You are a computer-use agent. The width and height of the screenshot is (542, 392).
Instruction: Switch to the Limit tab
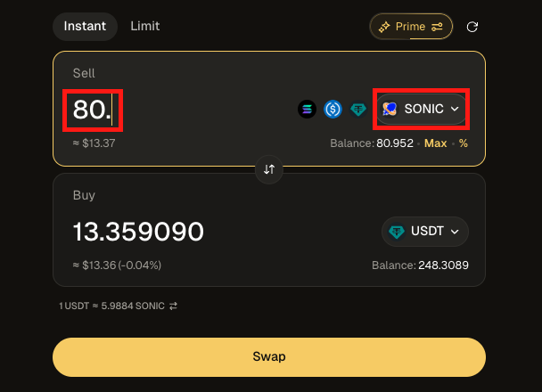[145, 26]
